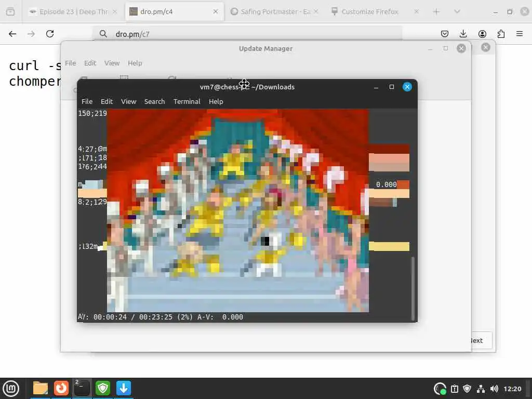Open Files folder from taskbar
The width and height of the screenshot is (532, 399).
(x=41, y=388)
